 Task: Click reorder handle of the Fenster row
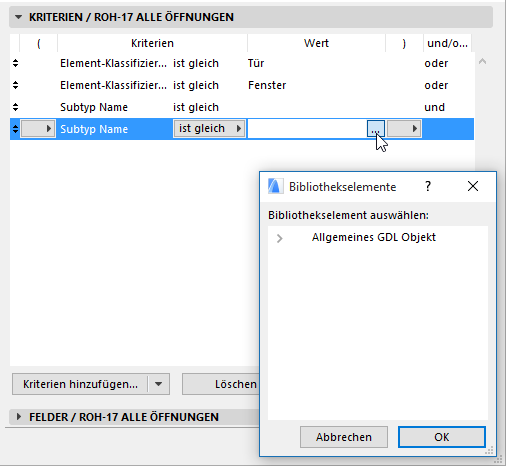click(x=15, y=85)
